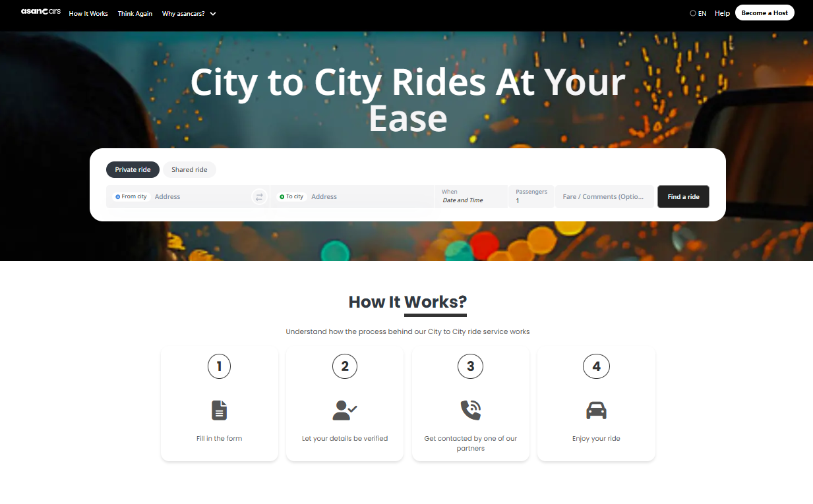This screenshot has height=504, width=813.
Task: Focus the Fare / Comments input field
Action: coord(605,196)
